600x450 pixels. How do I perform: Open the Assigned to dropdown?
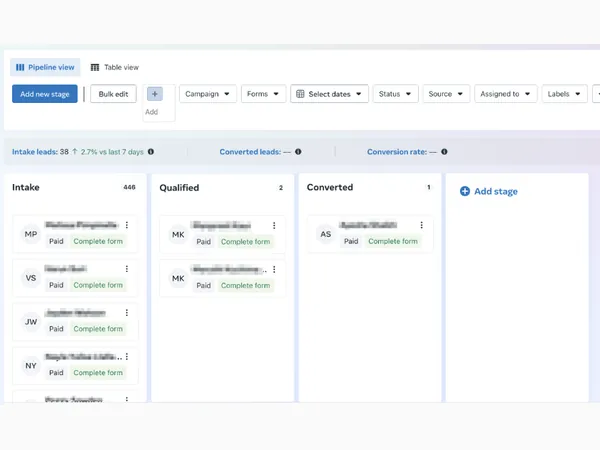(x=506, y=94)
